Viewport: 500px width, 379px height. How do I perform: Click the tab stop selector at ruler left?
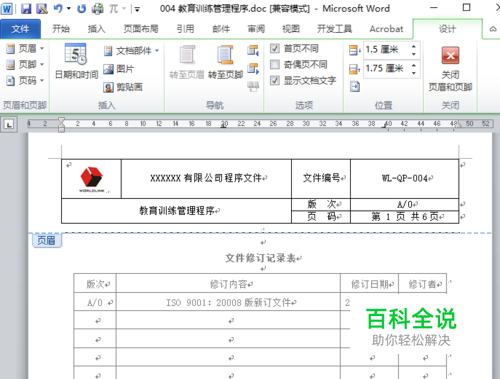coord(9,124)
